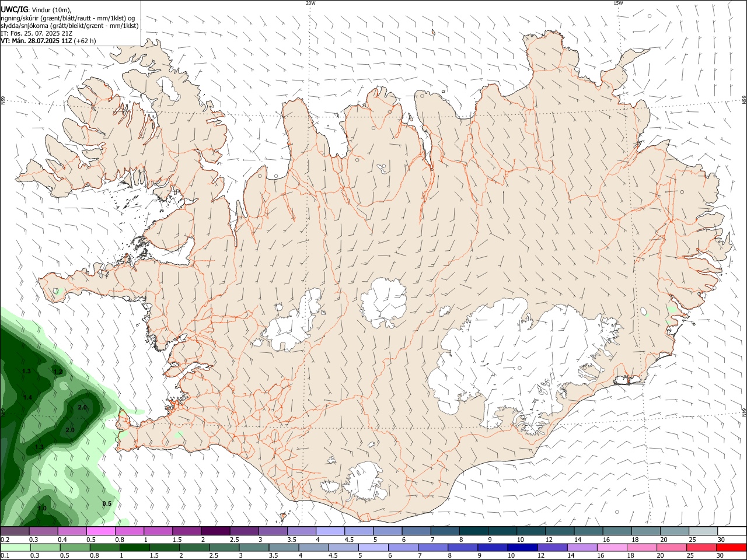Click the top-row legend swatch labeled 3

272,531
